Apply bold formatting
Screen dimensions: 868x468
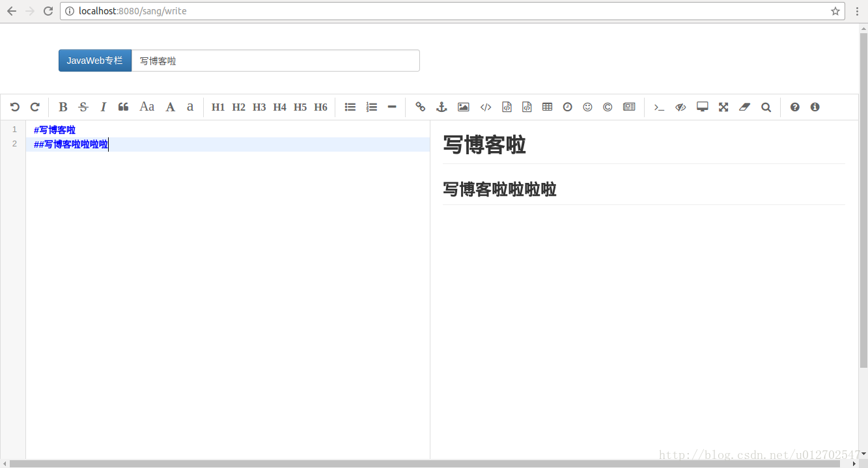tap(63, 107)
